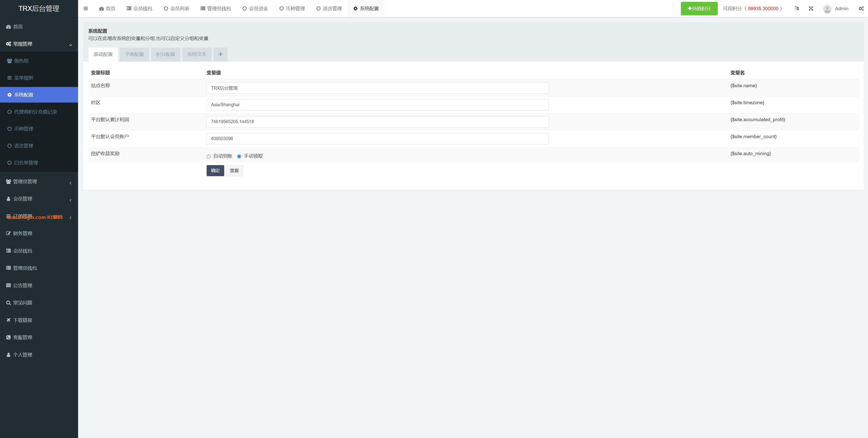
Task: Open 常见问题 in the sidebar
Action: [x=23, y=303]
